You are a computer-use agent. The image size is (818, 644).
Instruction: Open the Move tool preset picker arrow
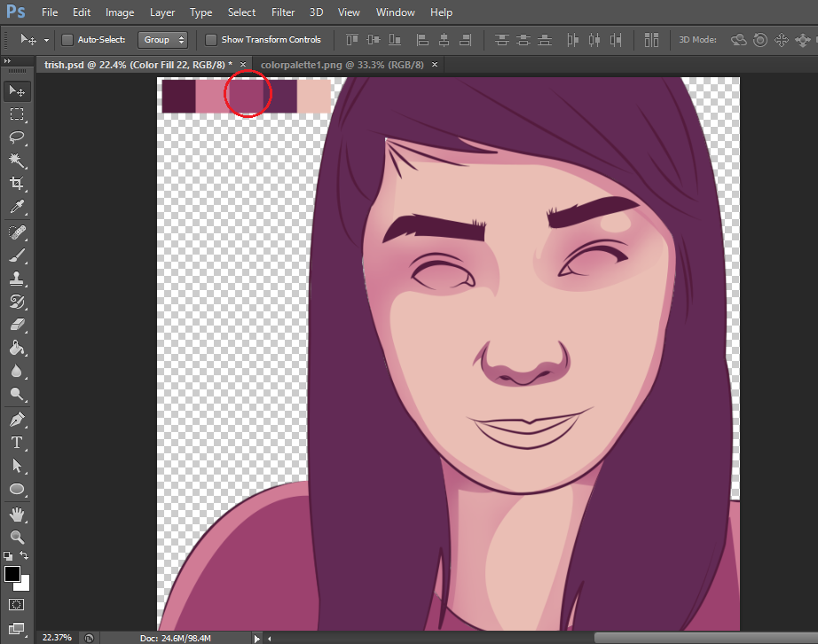tap(46, 40)
